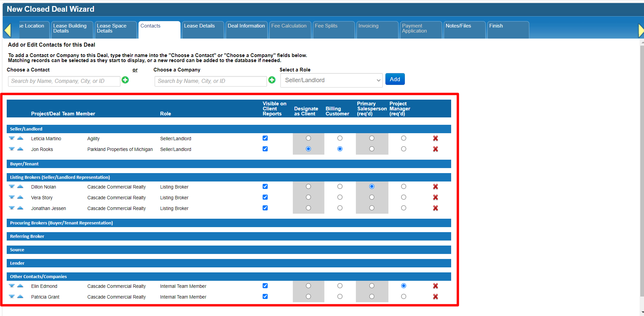The height and width of the screenshot is (316, 644).
Task: Remove Patricia Grant via the red X icon
Action: [435, 297]
